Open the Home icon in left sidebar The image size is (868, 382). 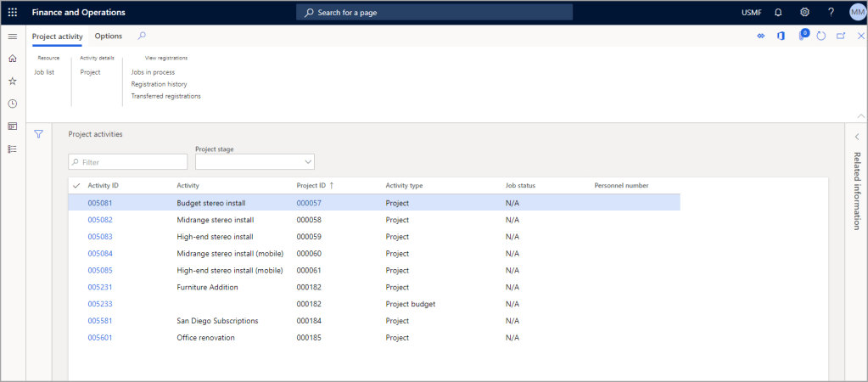12,59
